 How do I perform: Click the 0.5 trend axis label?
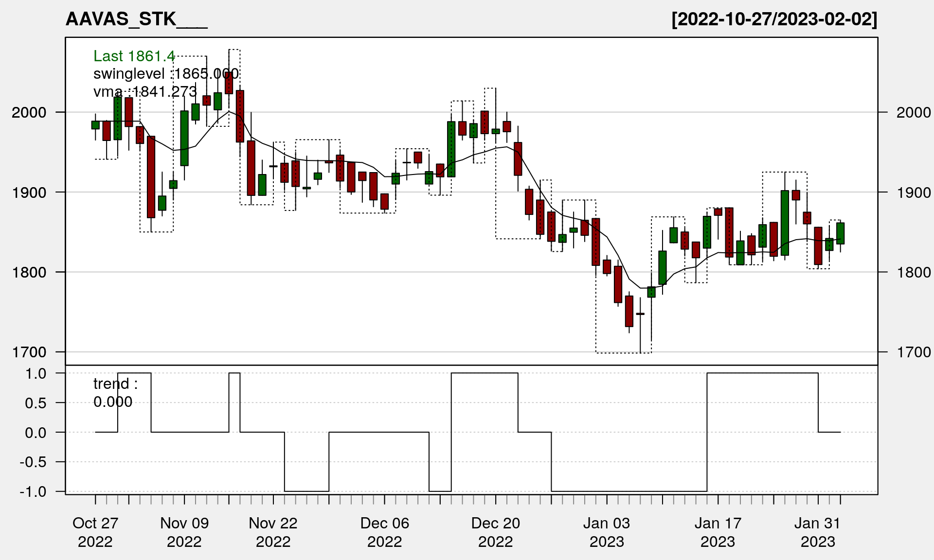[36, 403]
